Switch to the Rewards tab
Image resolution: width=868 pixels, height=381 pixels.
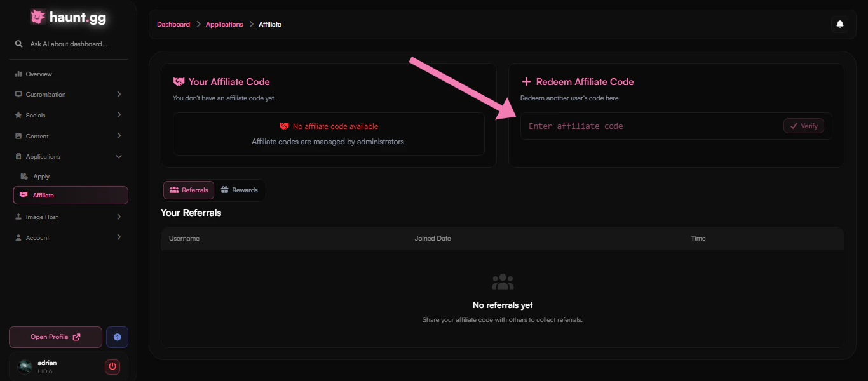[240, 190]
